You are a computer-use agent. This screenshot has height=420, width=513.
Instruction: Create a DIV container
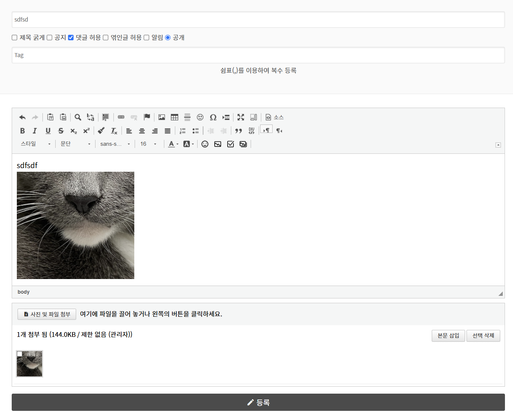[x=251, y=131]
